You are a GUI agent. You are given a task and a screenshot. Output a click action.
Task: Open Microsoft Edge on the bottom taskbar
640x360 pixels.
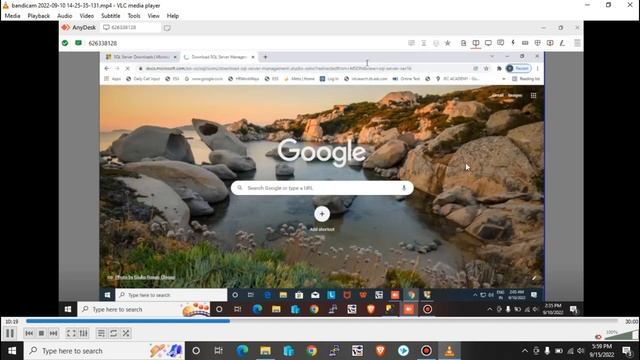242,351
